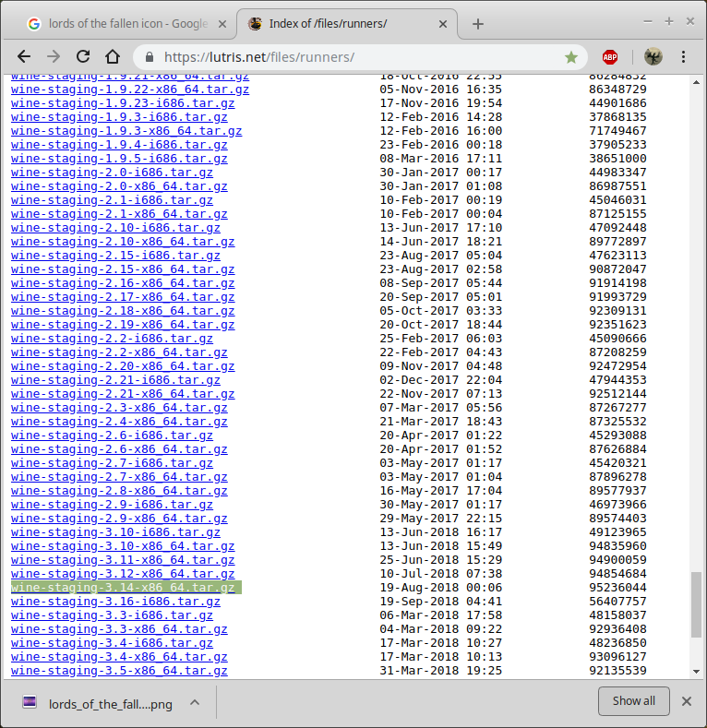Select file size 86987551

tap(617, 186)
